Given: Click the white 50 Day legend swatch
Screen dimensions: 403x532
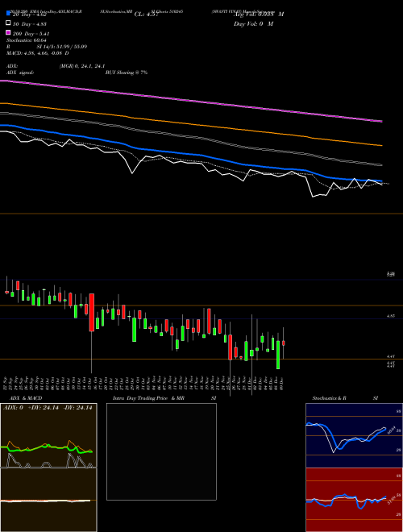Looking at the screenshot, I should 9,23.
